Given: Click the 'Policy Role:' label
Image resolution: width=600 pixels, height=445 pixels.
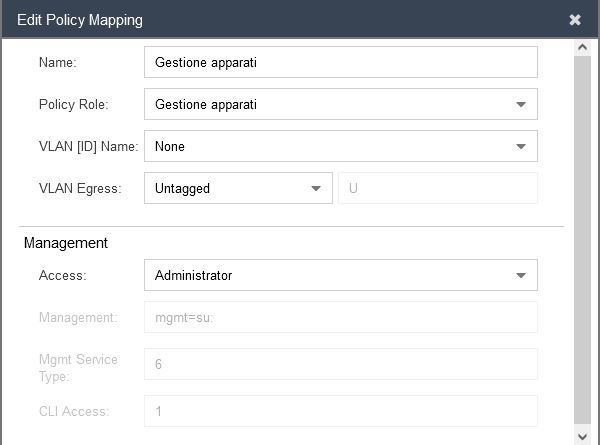Looking at the screenshot, I should tap(73, 104).
